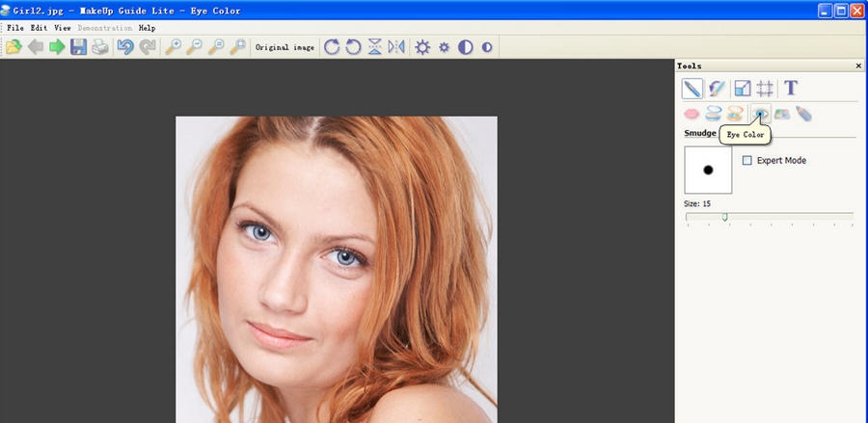Increase brightness with the large sun icon

tap(422, 47)
